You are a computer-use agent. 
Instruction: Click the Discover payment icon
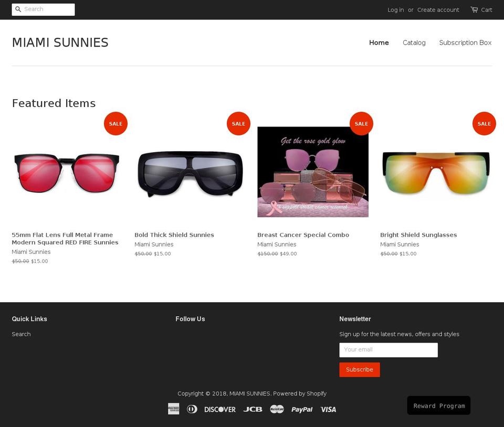click(220, 409)
